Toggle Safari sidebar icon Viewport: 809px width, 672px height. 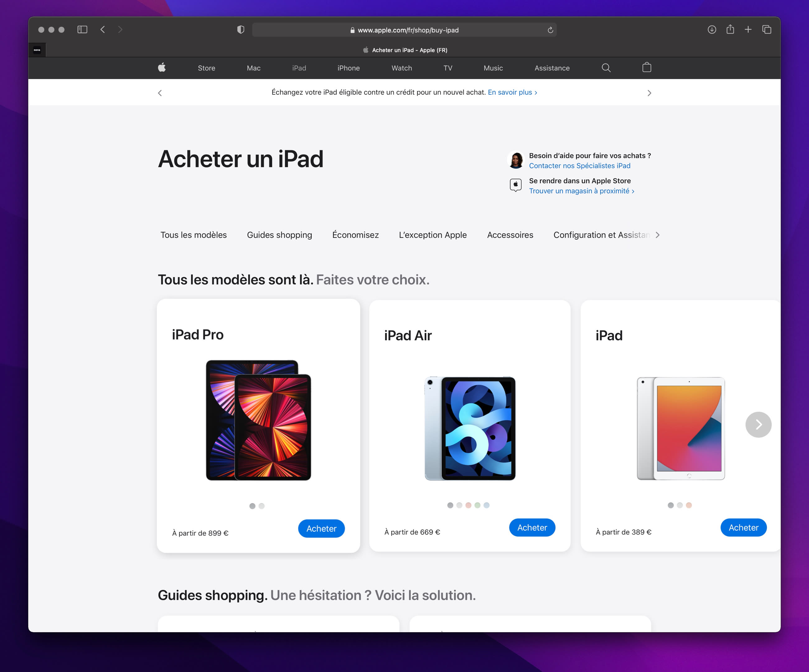point(82,30)
